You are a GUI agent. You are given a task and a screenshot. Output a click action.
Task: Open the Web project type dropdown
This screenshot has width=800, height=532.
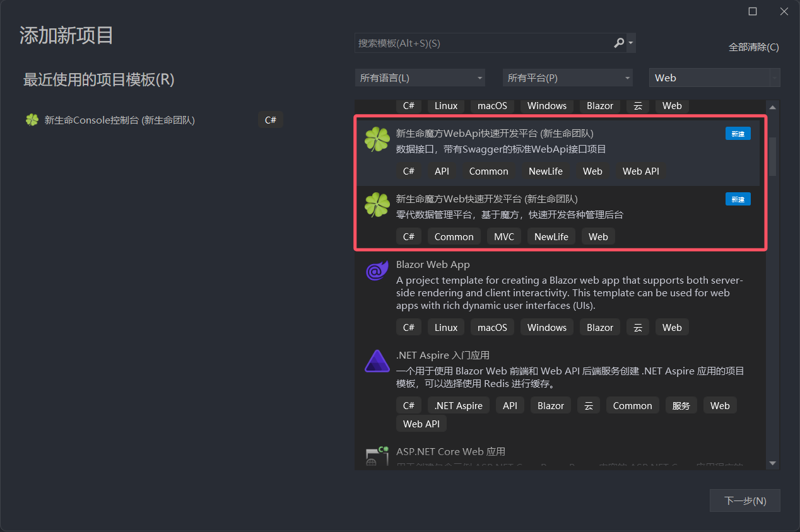pos(715,78)
